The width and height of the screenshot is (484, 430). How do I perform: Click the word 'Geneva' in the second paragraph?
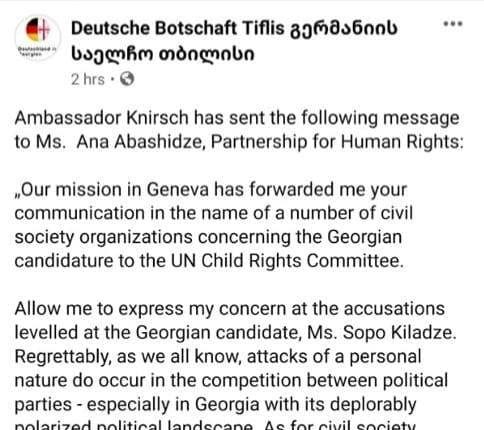click(178, 190)
